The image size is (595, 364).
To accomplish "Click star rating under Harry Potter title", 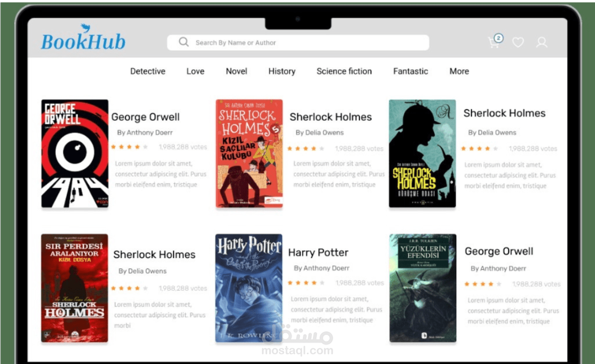I will click(306, 283).
